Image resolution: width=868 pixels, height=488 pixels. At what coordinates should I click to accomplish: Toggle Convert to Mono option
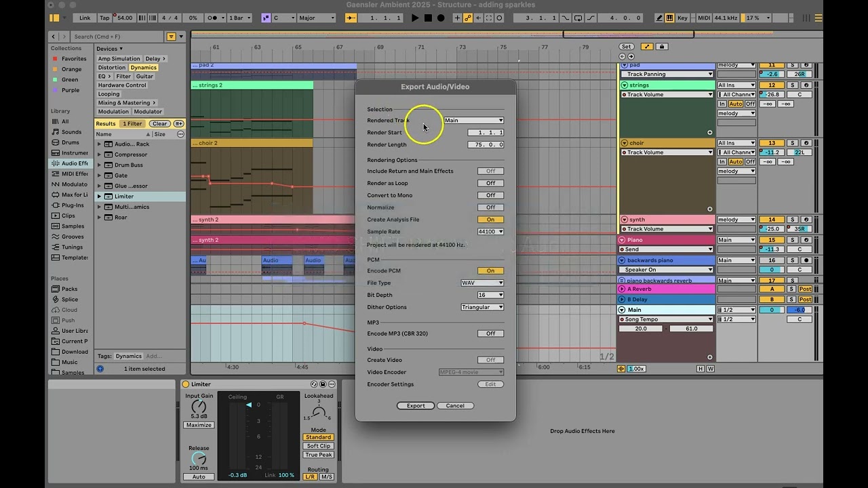pos(490,195)
